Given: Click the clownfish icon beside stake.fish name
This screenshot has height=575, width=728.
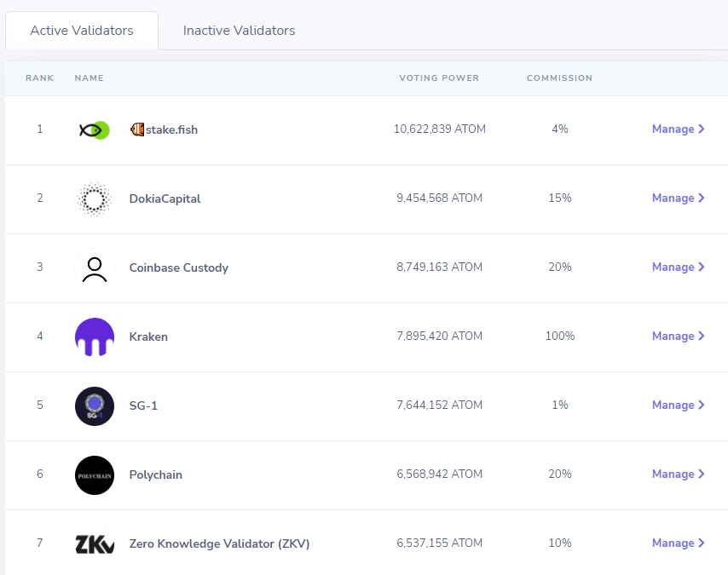Looking at the screenshot, I should click(136, 129).
